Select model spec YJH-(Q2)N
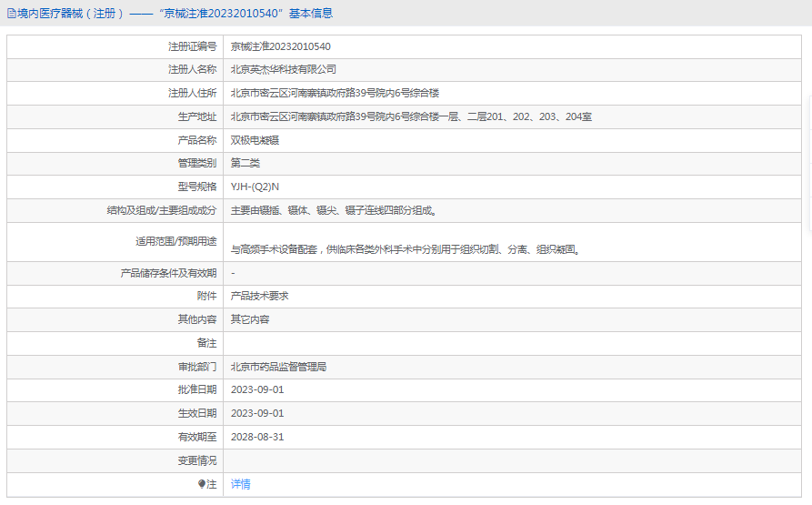Image resolution: width=812 pixels, height=505 pixels. tap(255, 187)
